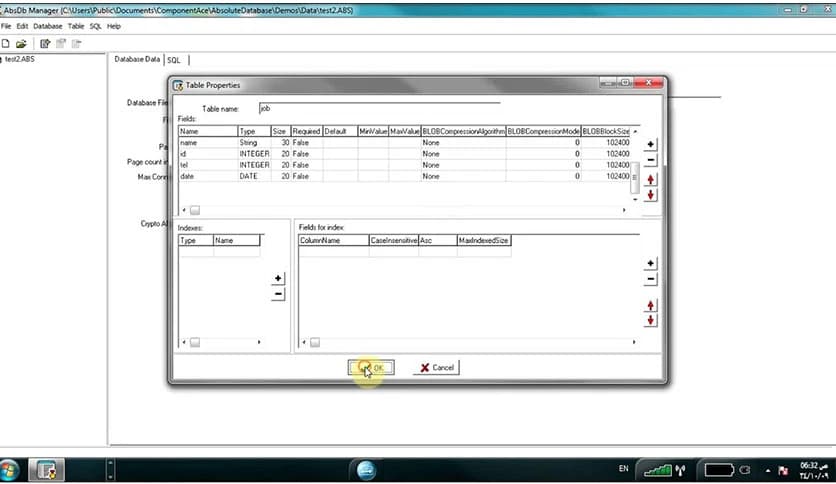
Task: Click the network signal tray icon
Action: coord(658,470)
